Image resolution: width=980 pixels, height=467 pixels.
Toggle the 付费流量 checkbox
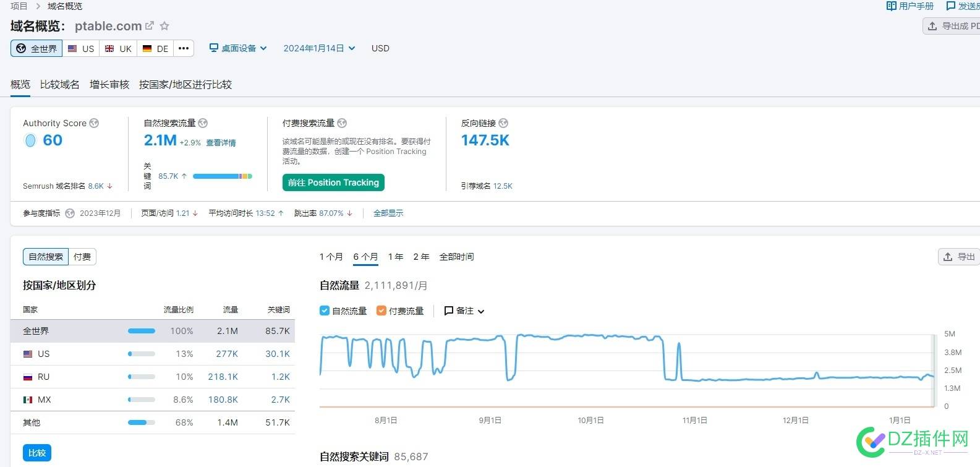pyautogui.click(x=381, y=311)
